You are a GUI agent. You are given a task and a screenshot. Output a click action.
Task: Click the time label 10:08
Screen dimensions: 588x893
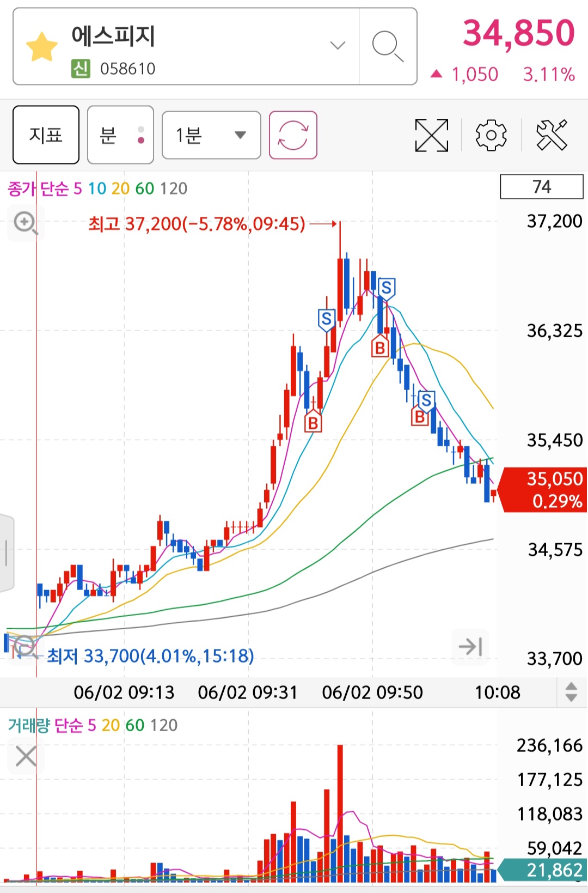[x=498, y=692]
